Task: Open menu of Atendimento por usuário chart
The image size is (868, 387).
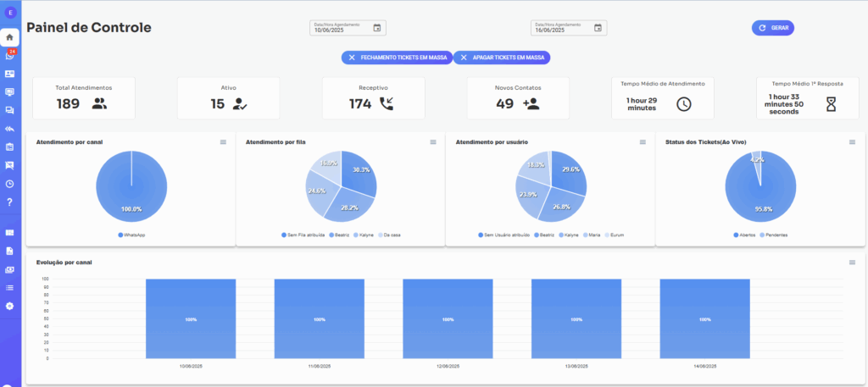Action: tap(643, 142)
